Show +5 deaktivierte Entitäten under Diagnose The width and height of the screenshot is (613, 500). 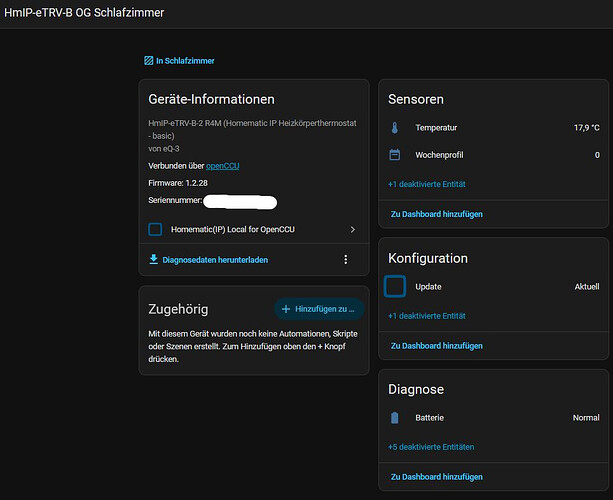(x=431, y=447)
